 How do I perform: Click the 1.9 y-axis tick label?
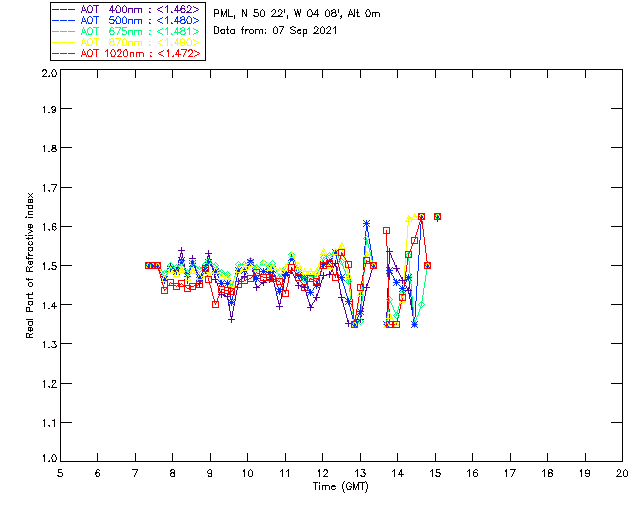[x=49, y=109]
